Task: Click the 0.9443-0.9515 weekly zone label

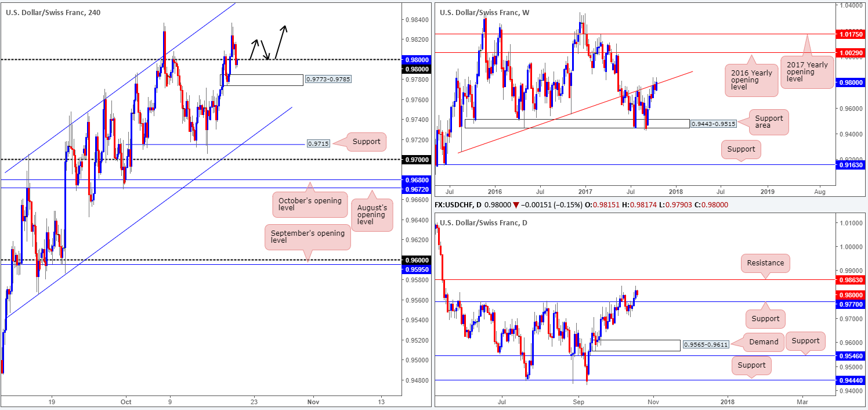Action: (713, 124)
